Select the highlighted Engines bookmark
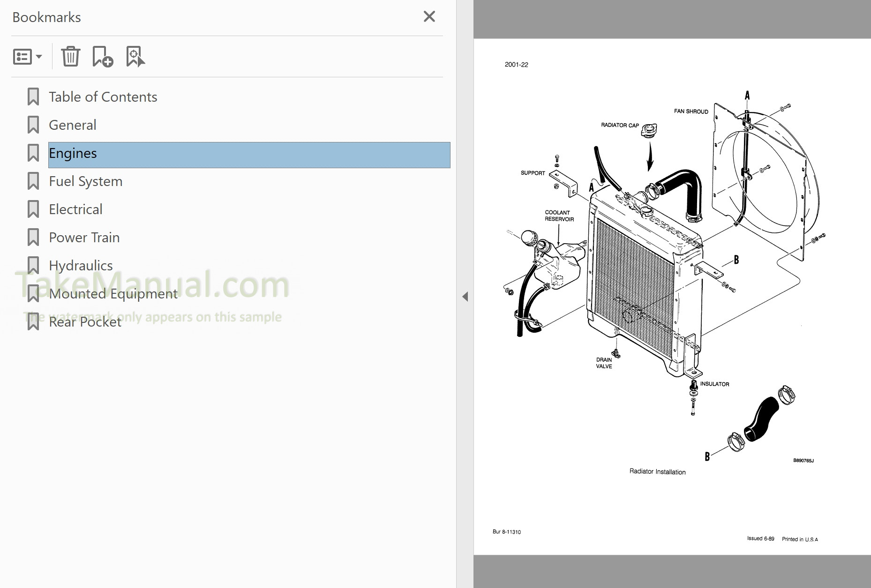871x588 pixels. point(73,153)
